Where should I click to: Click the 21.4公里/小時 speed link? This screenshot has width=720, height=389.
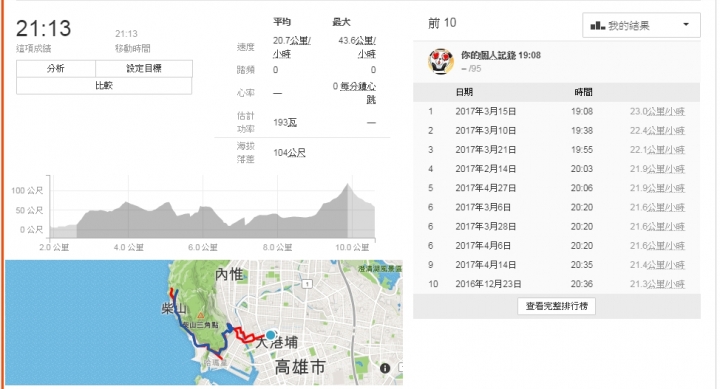click(x=657, y=265)
